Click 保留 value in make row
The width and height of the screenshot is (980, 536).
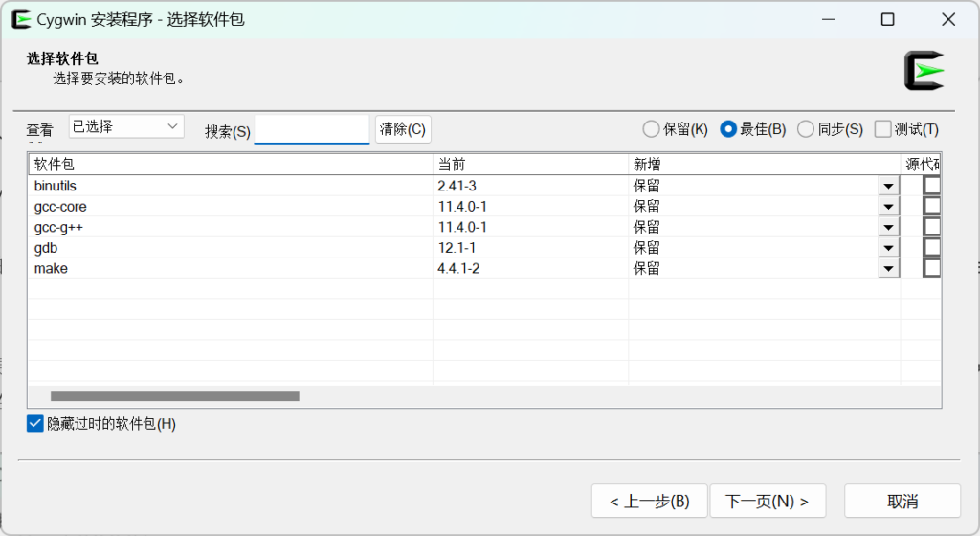(647, 269)
